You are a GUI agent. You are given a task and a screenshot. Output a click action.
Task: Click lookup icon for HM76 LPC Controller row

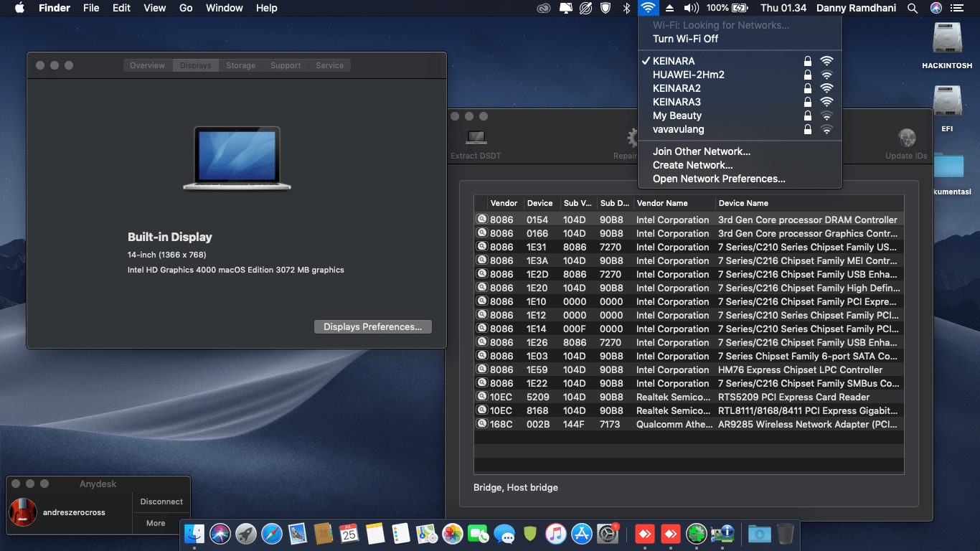482,369
